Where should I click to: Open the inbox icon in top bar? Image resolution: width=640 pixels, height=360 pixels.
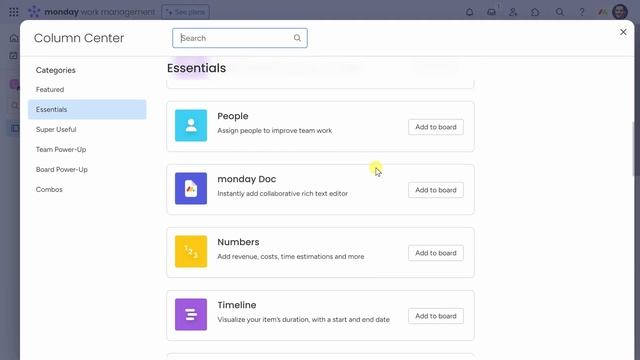point(491,12)
